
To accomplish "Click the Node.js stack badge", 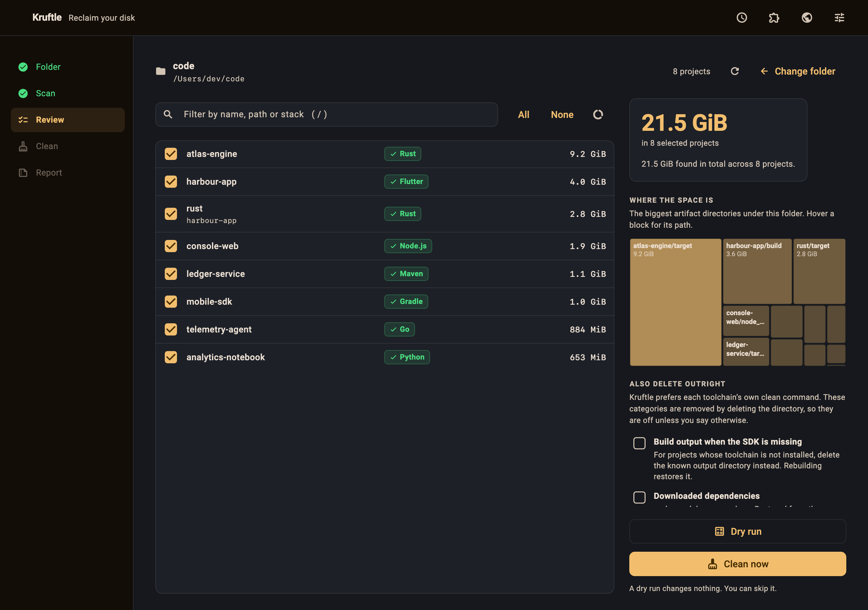I will 408,246.
